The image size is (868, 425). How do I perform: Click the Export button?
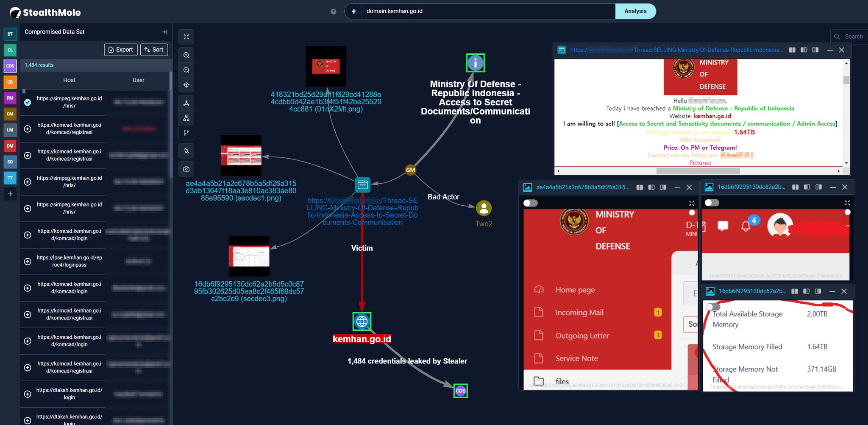[x=120, y=50]
